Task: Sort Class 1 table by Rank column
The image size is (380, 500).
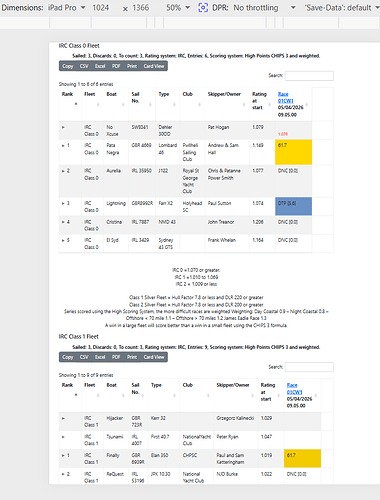Action: coord(70,395)
